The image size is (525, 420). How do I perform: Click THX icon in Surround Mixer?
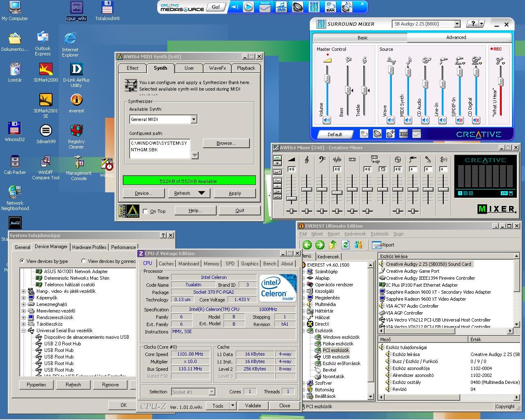pos(404,134)
